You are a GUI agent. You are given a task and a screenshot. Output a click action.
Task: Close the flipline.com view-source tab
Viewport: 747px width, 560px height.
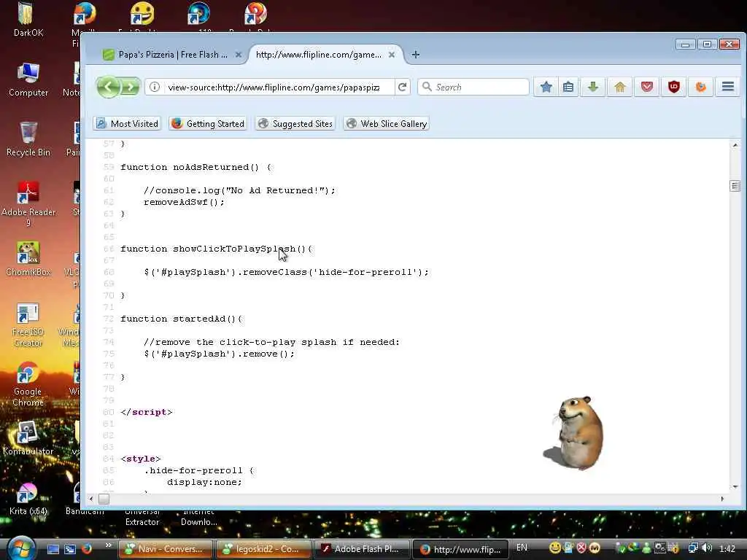(x=392, y=55)
